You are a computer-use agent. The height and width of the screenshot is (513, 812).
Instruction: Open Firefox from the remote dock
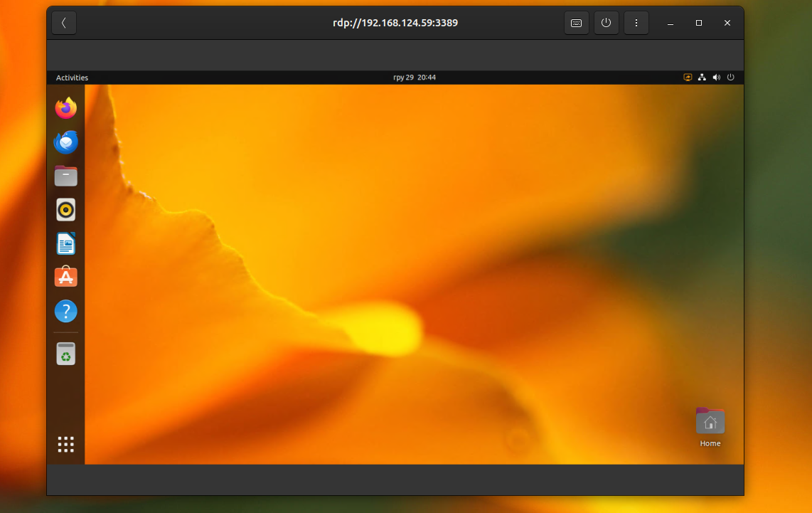coord(65,107)
